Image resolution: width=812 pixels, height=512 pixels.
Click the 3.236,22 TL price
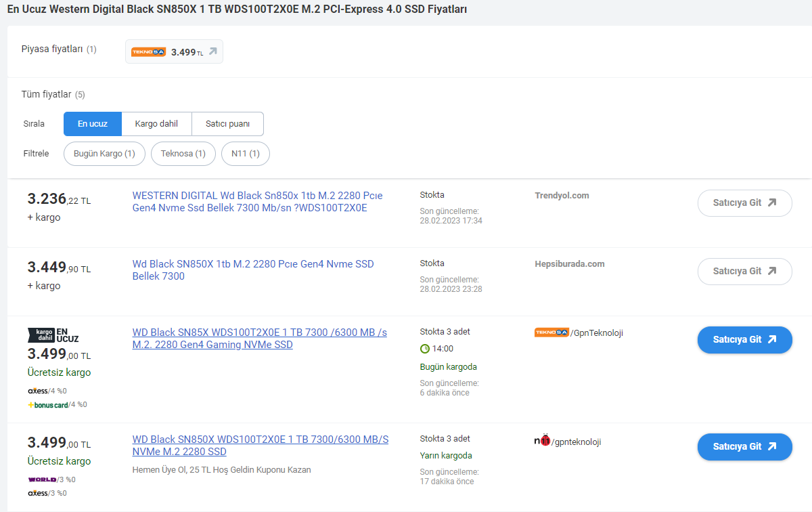coord(59,199)
